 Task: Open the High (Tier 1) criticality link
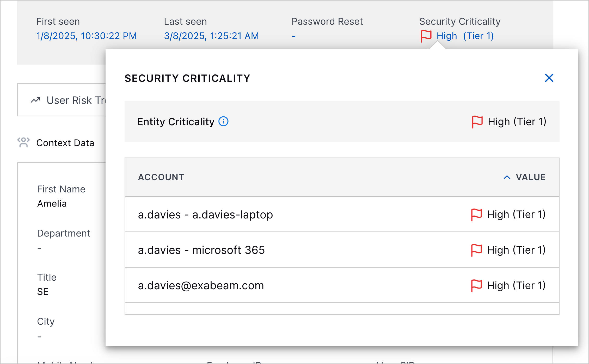tap(464, 36)
